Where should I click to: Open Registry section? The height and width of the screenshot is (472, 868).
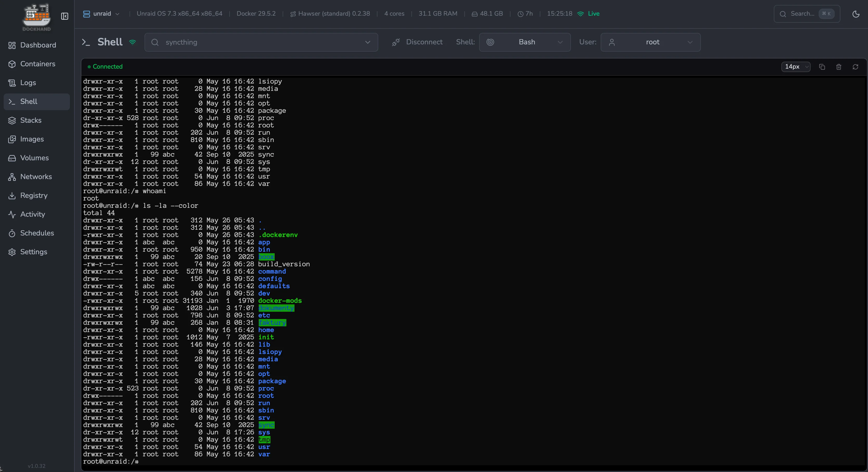click(x=37, y=195)
